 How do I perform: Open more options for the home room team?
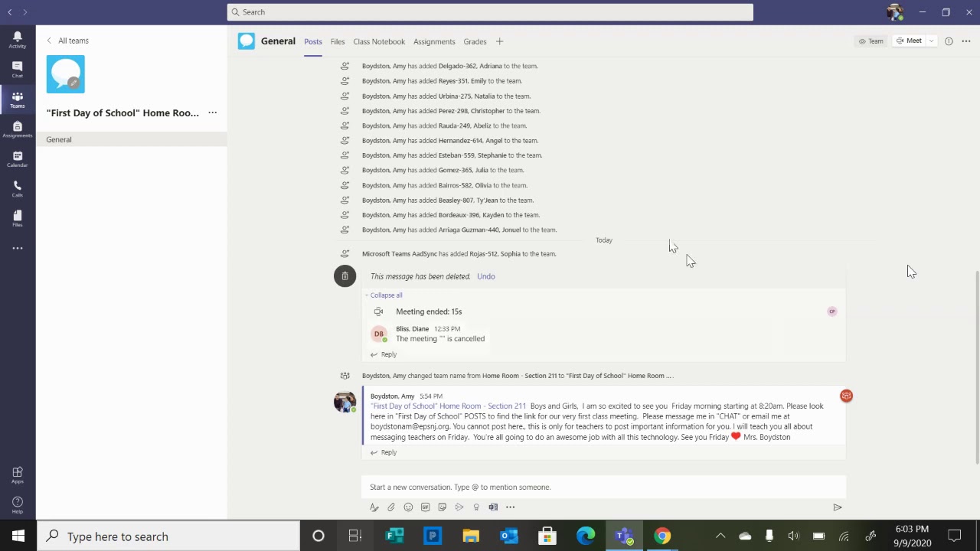pyautogui.click(x=212, y=113)
